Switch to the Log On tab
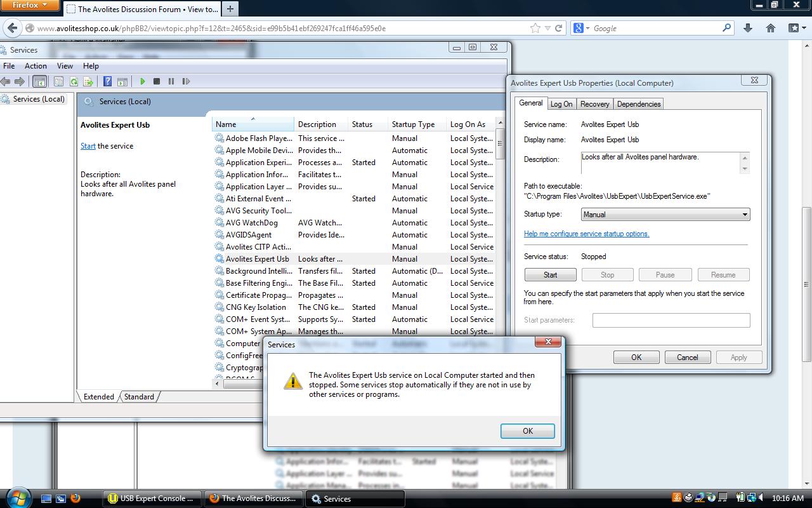 561,104
